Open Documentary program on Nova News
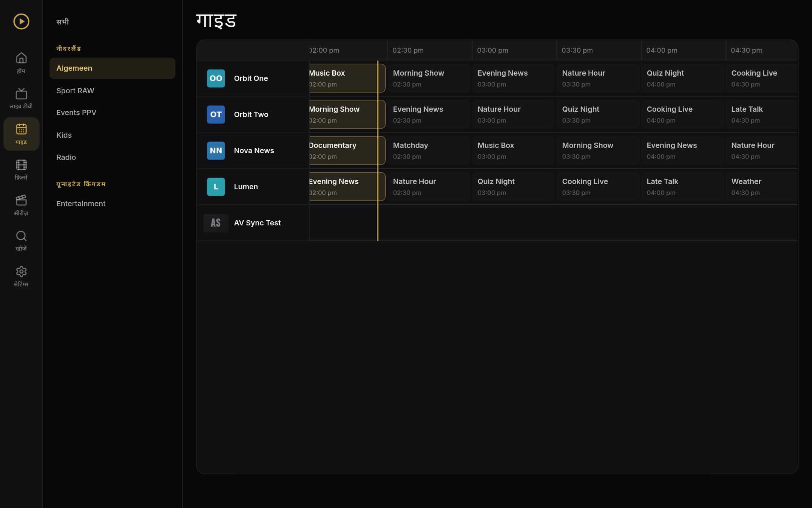812x508 pixels. pos(347,151)
